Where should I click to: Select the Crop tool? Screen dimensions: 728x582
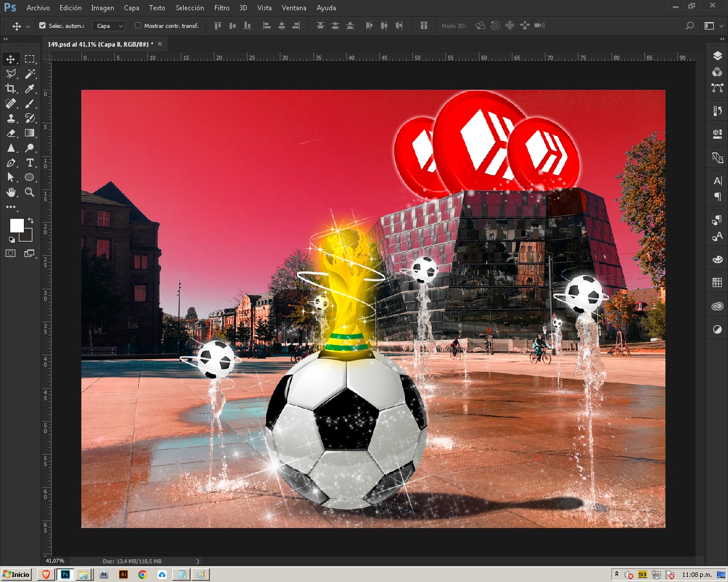tap(11, 89)
